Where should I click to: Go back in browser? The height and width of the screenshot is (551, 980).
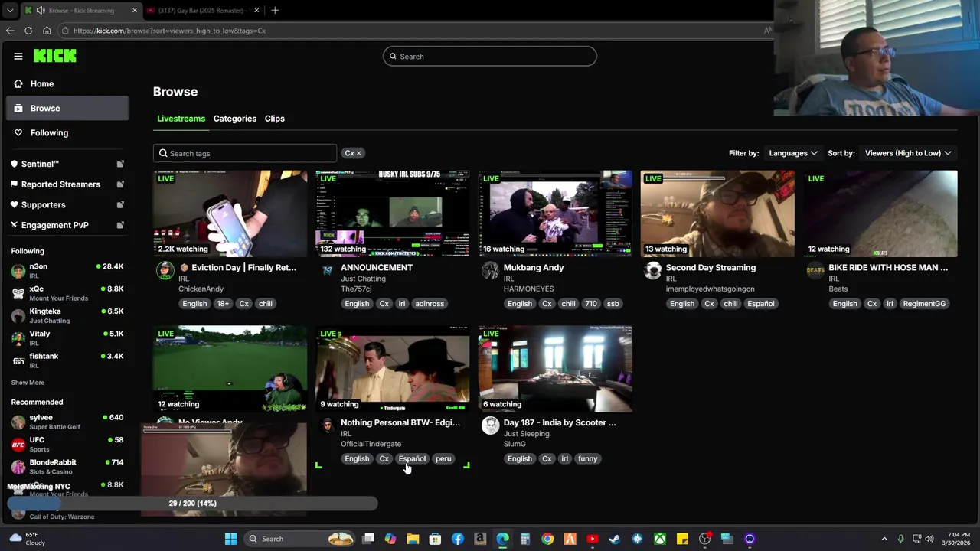(x=10, y=31)
